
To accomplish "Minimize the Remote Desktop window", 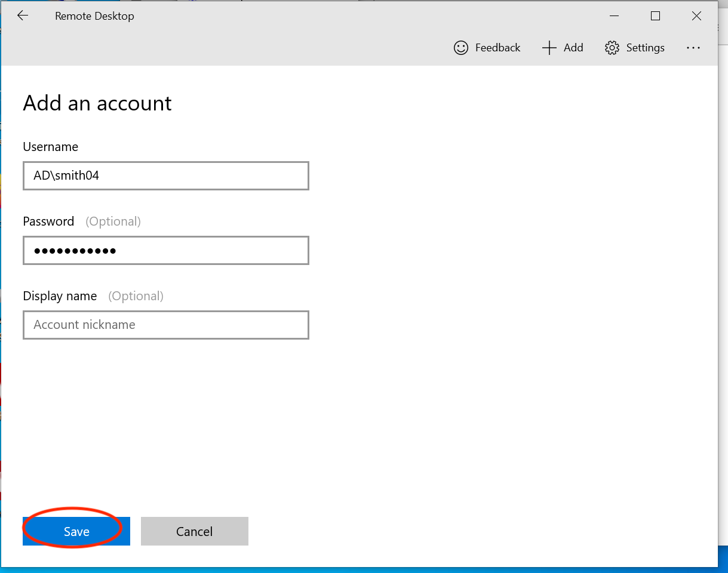I will 614,16.
